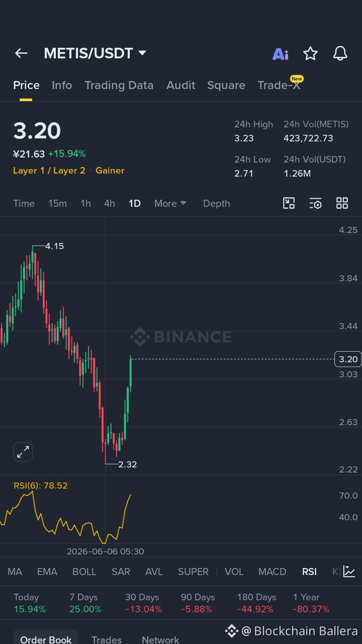Select the 1D chart interval
362x644 pixels.
(135, 203)
